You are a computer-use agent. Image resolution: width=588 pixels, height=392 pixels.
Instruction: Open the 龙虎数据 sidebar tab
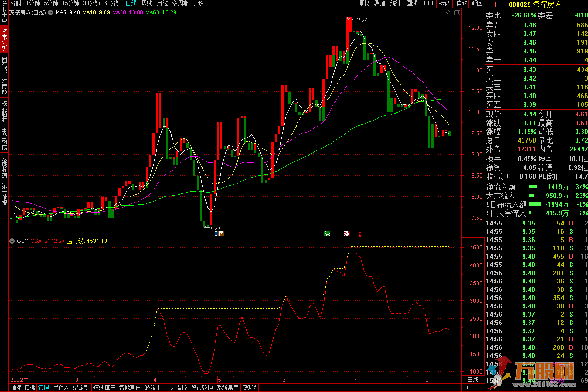(4, 167)
